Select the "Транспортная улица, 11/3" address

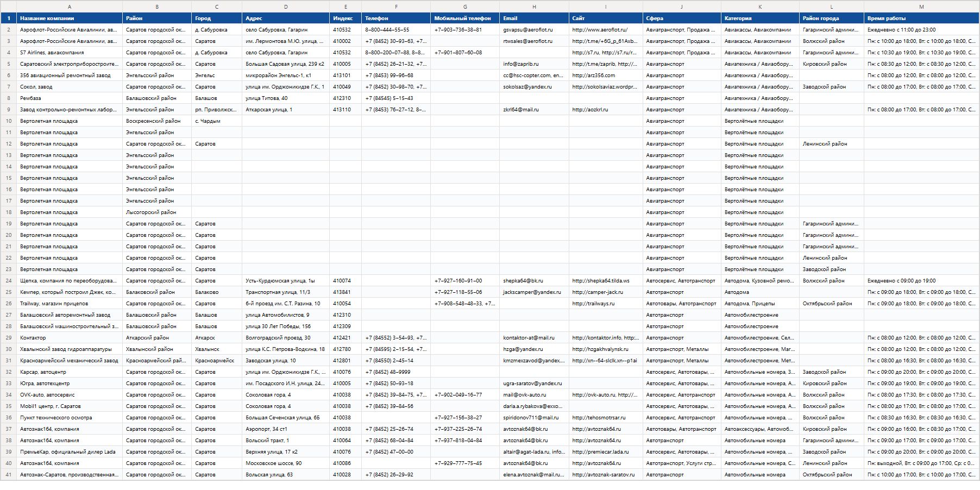tap(286, 292)
